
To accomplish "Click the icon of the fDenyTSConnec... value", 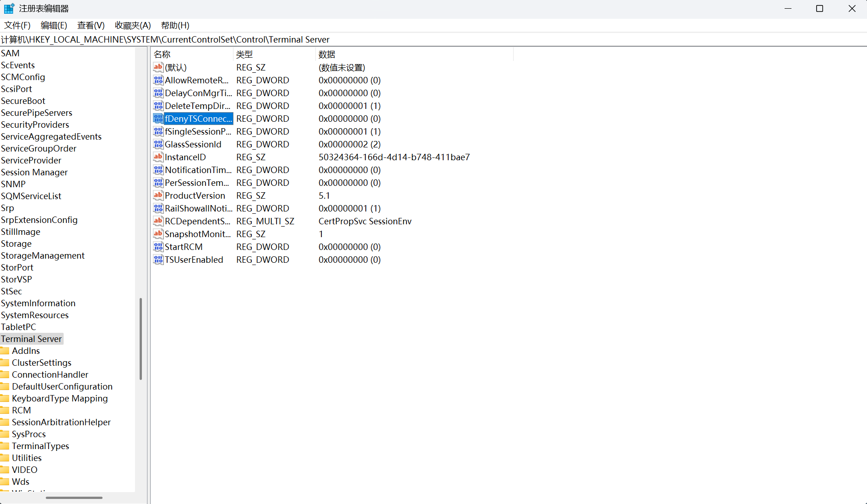I will [x=158, y=119].
